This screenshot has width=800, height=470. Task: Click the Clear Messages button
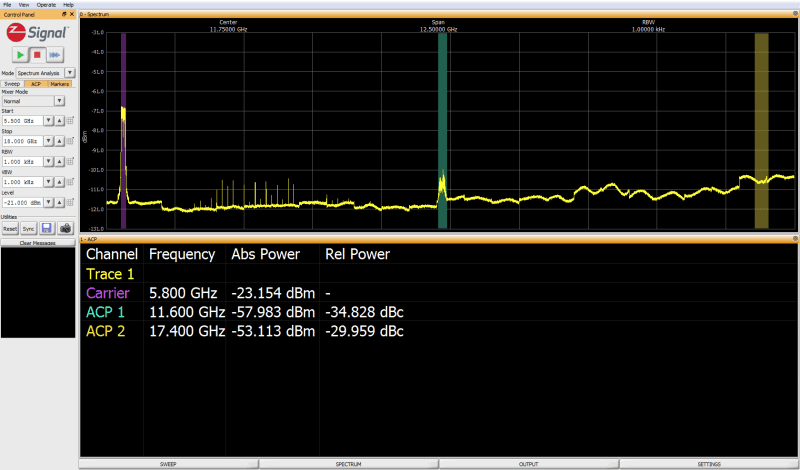[x=38, y=243]
